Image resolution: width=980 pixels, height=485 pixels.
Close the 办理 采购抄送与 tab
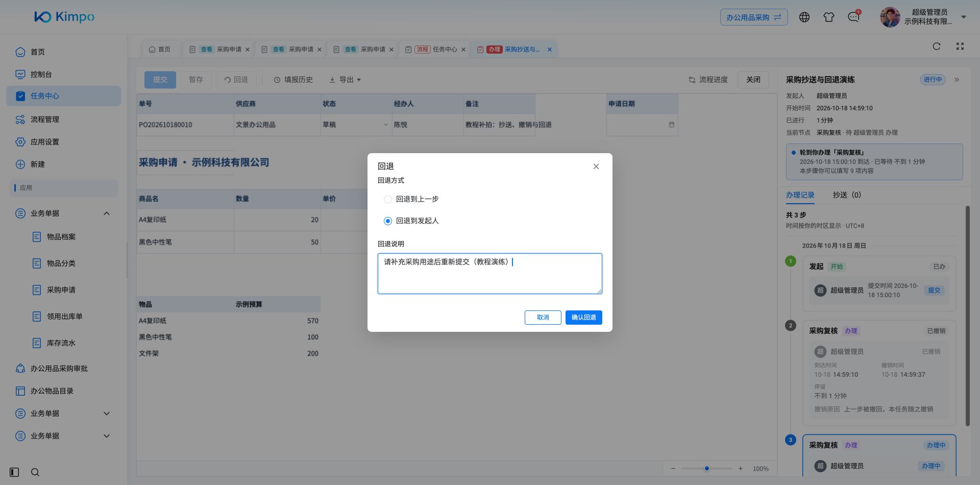pyautogui.click(x=550, y=50)
